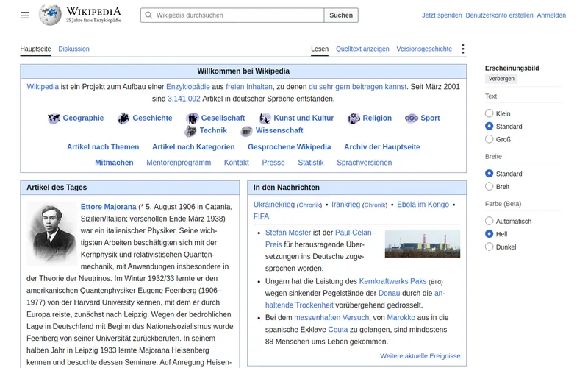Select Klein text size
This screenshot has width=588, height=368.
pos(489,113)
